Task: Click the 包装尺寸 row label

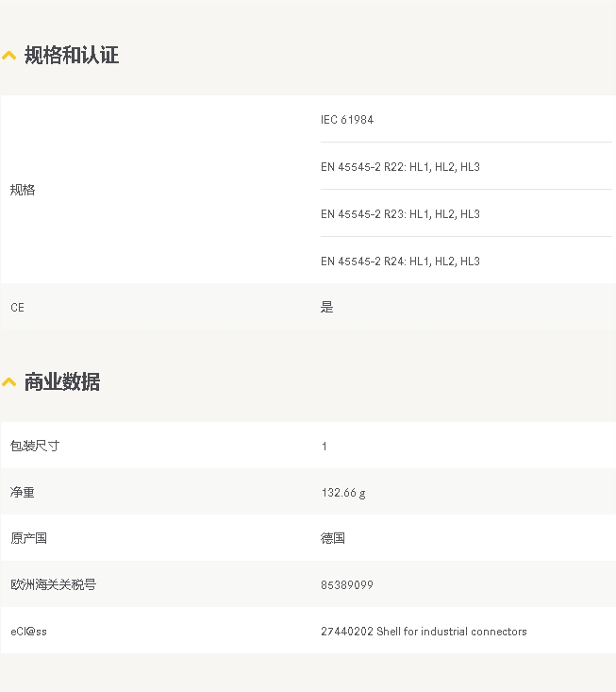Action: [35, 446]
